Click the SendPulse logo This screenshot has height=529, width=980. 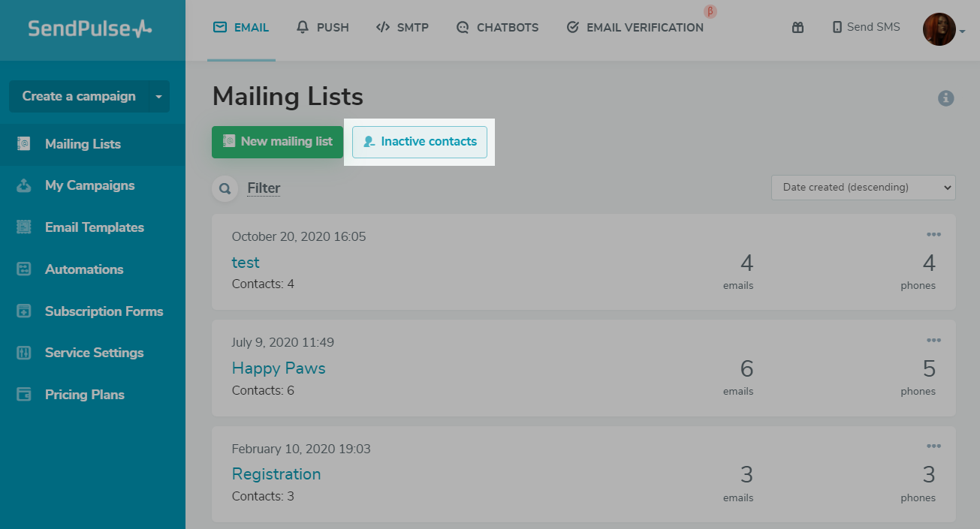point(90,29)
